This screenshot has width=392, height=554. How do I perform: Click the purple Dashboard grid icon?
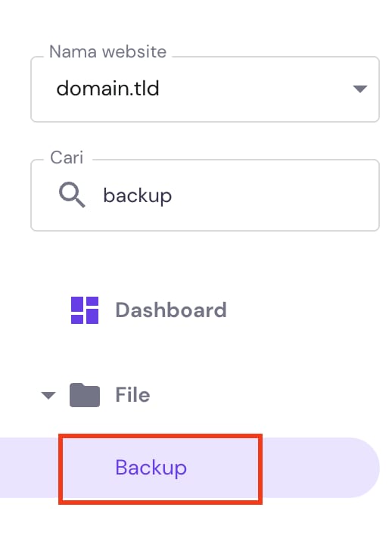85,310
